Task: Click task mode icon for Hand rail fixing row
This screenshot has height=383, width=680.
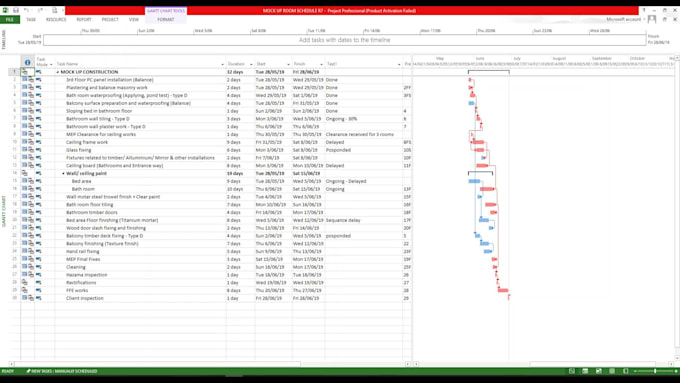Action: click(x=39, y=251)
